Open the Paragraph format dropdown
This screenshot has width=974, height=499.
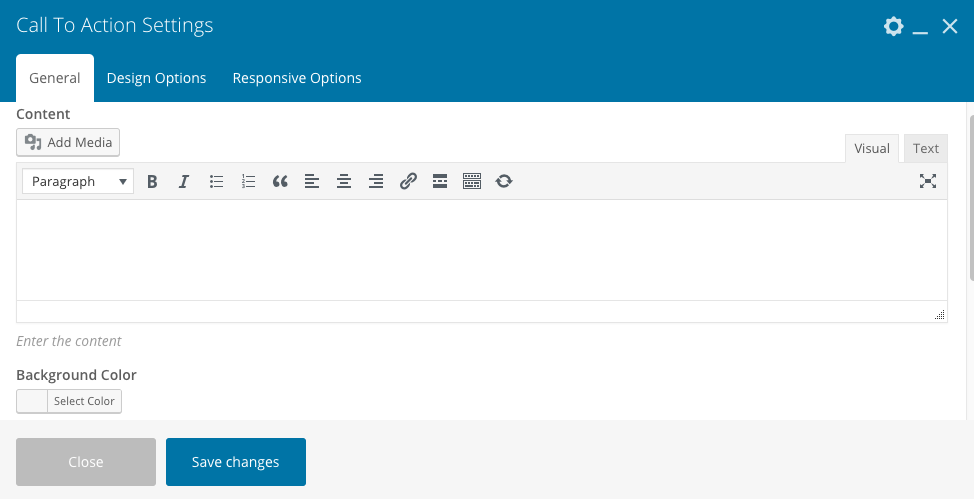click(79, 181)
